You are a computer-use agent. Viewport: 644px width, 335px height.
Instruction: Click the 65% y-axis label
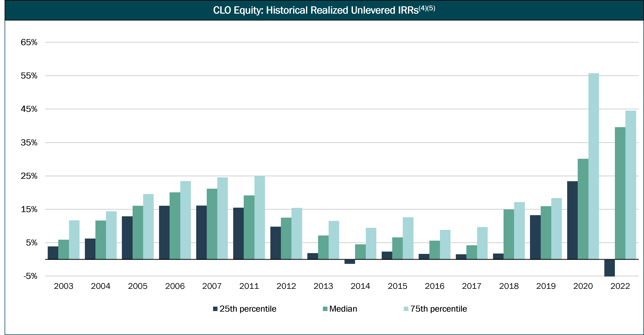click(29, 42)
